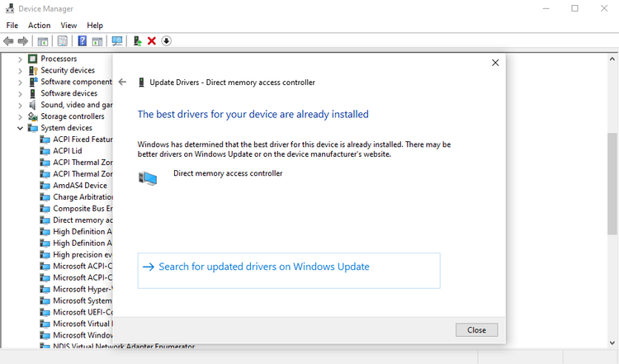Image resolution: width=619 pixels, height=364 pixels.
Task: Click the red X Uninstall device icon
Action: (x=152, y=41)
